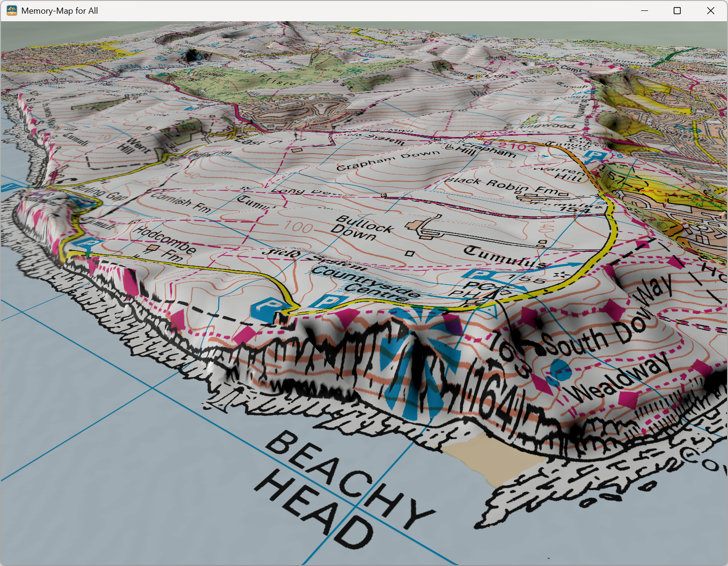Viewport: 728px width, 566px height.
Task: Maximize the Memory-Map for All window
Action: point(677,10)
